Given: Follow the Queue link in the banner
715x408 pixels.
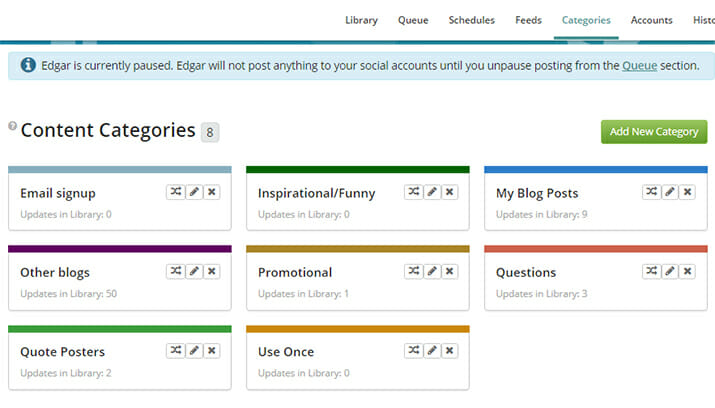Looking at the screenshot, I should pyautogui.click(x=639, y=66).
